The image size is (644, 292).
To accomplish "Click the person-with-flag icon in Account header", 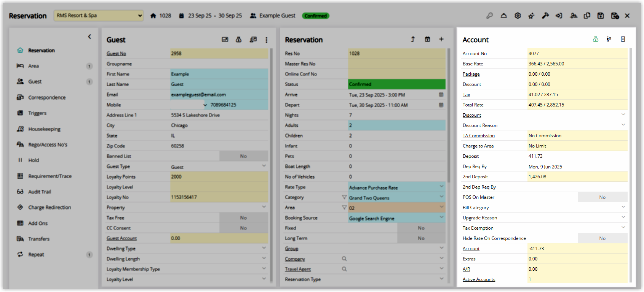I will pyautogui.click(x=609, y=39).
